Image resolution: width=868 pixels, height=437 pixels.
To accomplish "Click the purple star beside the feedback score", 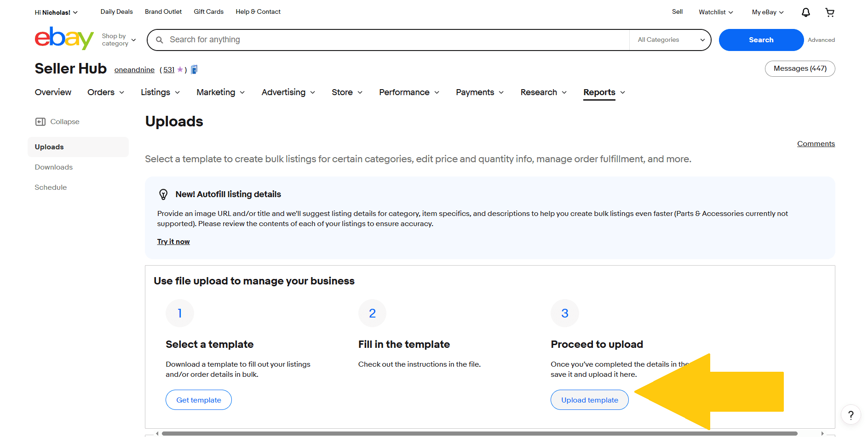I will point(179,69).
